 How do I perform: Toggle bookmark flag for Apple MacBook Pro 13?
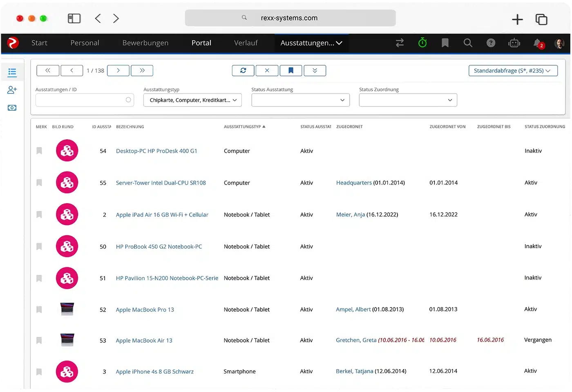[39, 310]
